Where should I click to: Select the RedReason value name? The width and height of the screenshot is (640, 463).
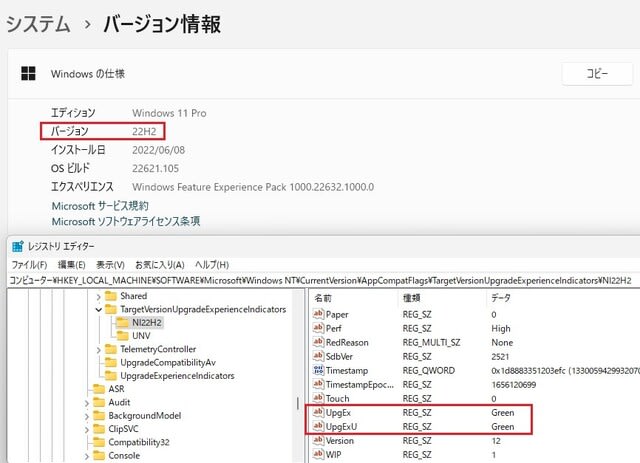point(347,342)
